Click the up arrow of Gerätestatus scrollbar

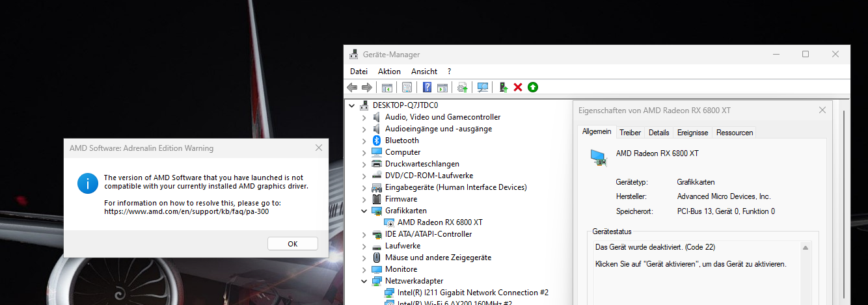[x=806, y=248]
